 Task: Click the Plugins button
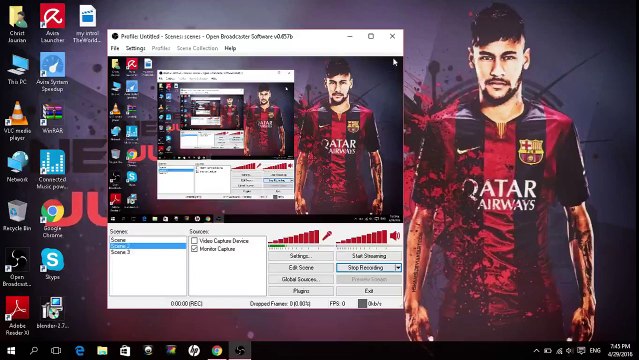tap(301, 291)
